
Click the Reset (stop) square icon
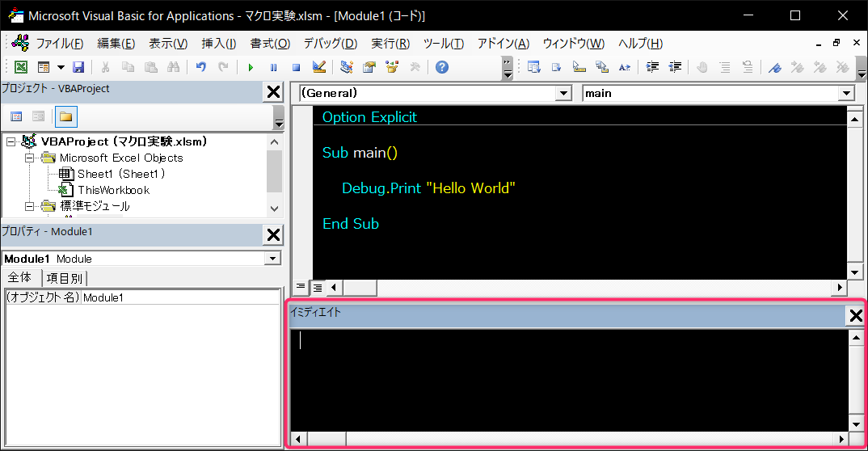click(296, 68)
